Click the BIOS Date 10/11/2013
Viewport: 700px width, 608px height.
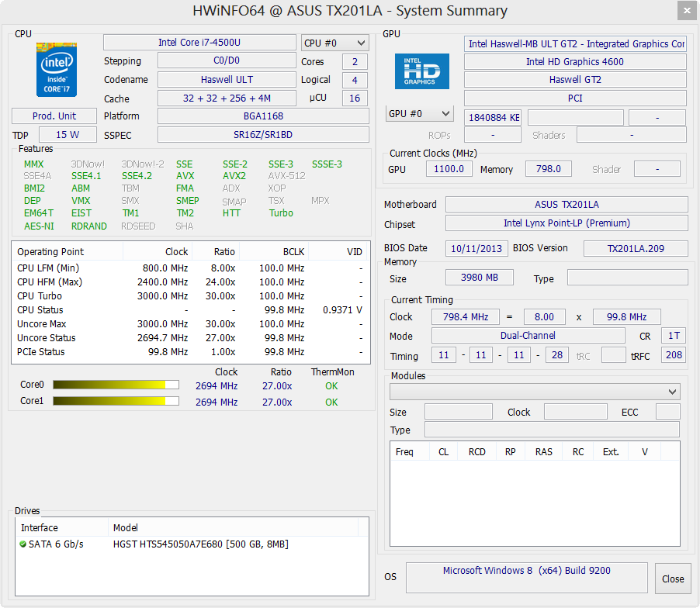click(x=476, y=248)
